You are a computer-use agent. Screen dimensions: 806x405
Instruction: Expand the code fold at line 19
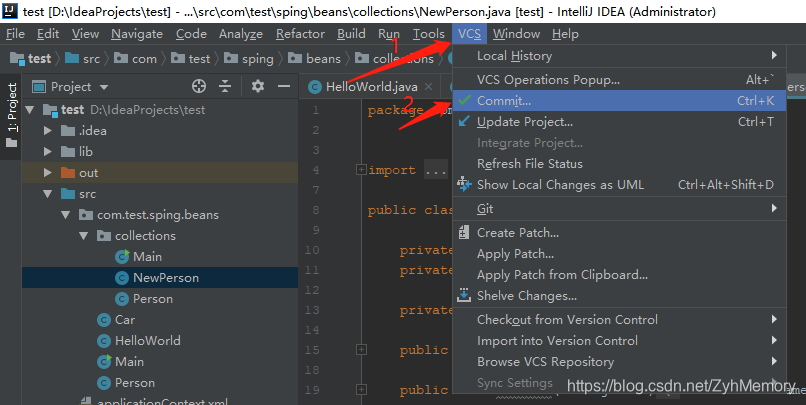(x=361, y=390)
